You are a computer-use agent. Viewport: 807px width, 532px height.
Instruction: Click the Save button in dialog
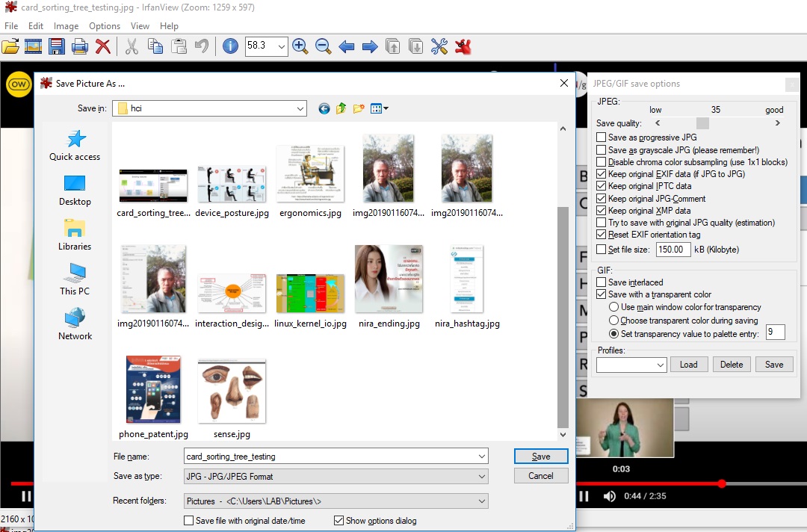point(541,457)
